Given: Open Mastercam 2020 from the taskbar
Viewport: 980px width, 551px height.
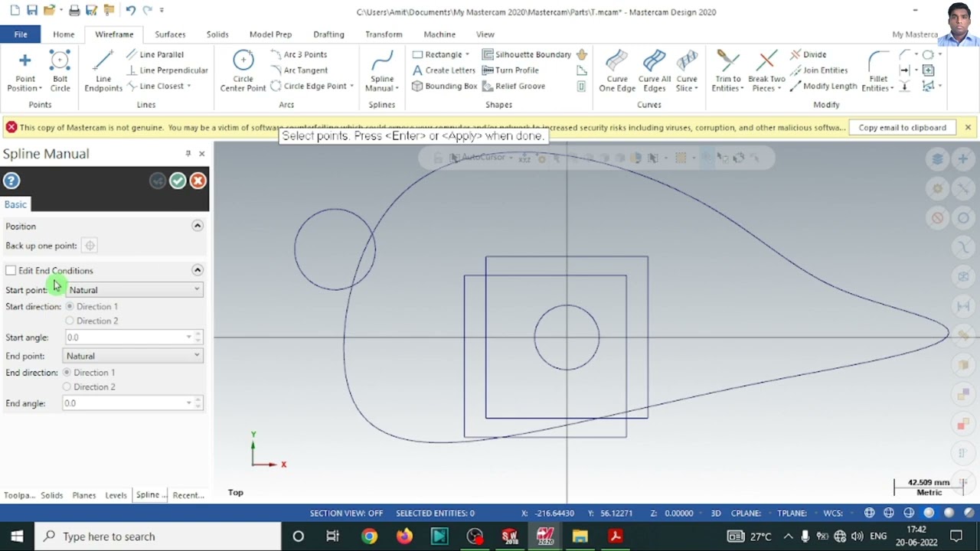Looking at the screenshot, I should (x=545, y=536).
